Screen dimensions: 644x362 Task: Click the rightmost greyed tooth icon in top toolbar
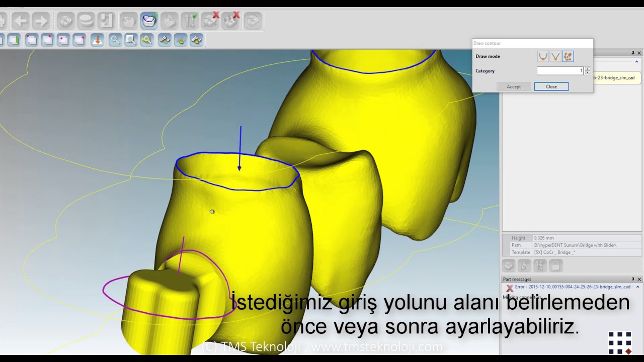pos(253,21)
